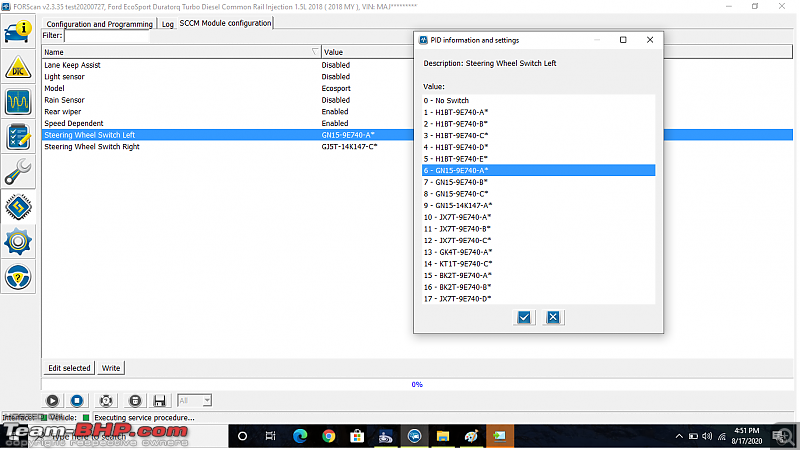Select SCCM Module configuration tab

(225, 23)
